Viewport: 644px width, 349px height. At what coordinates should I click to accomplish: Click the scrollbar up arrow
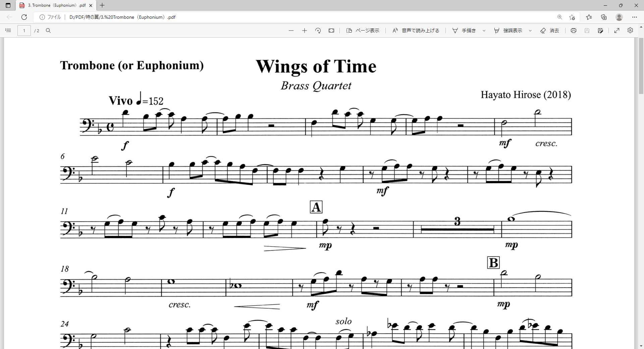[641, 27]
